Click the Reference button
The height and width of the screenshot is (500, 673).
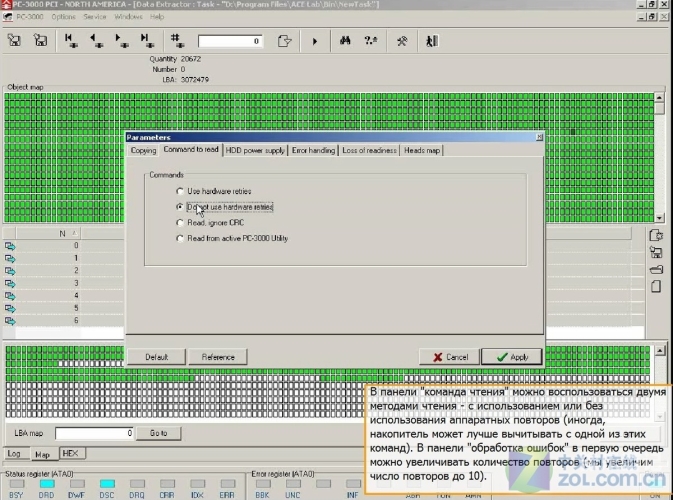coord(218,357)
